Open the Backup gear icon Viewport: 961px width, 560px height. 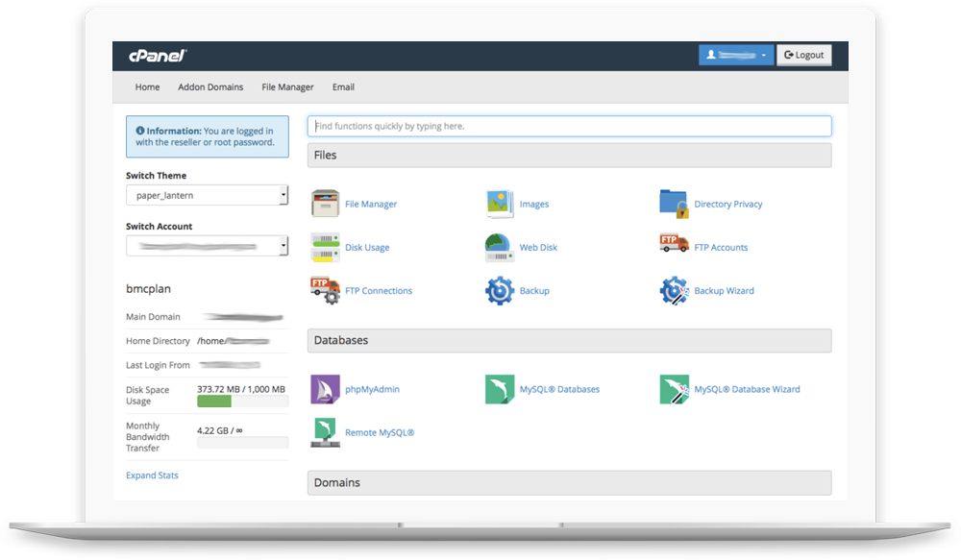[500, 290]
